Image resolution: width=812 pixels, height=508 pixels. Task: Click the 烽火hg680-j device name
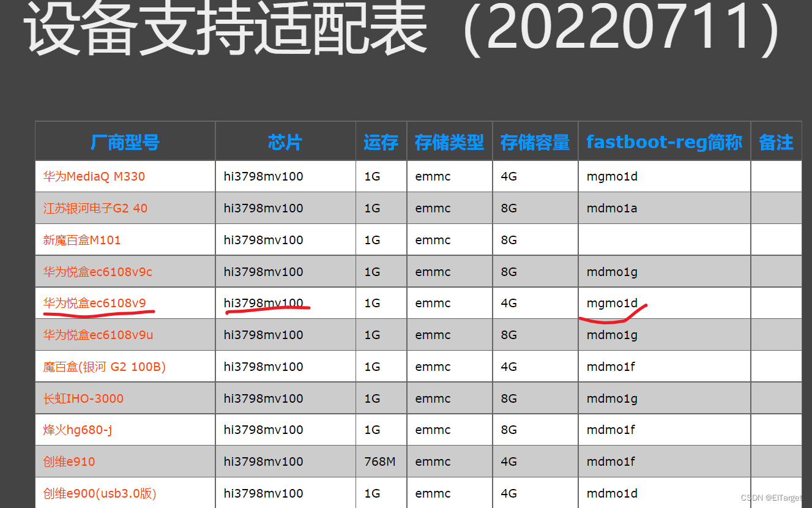[x=78, y=430]
